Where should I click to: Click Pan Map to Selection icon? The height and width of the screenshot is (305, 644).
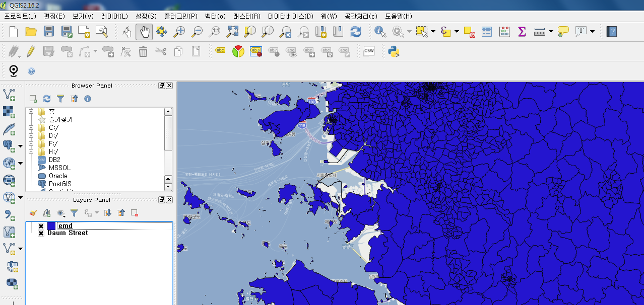pyautogui.click(x=162, y=32)
